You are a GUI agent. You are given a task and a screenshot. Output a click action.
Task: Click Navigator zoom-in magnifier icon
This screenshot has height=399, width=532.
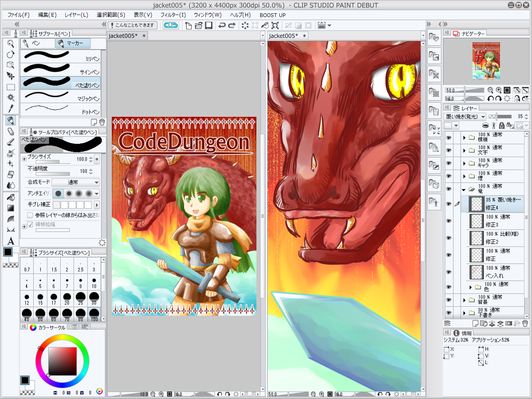click(498, 90)
